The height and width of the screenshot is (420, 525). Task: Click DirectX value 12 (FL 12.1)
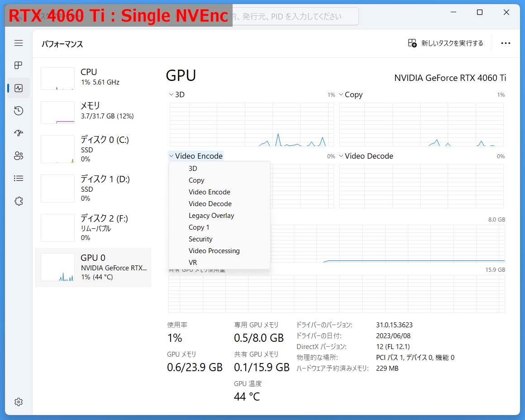393,347
